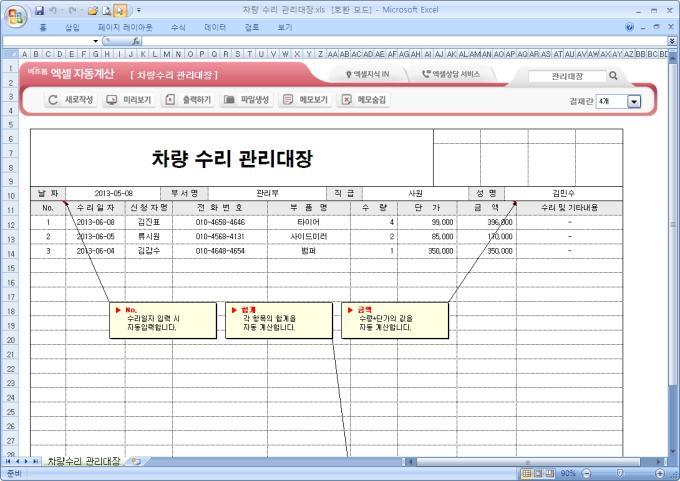Click the Undo arrow in quick access toolbar
This screenshot has width=680, height=481.
54,10
